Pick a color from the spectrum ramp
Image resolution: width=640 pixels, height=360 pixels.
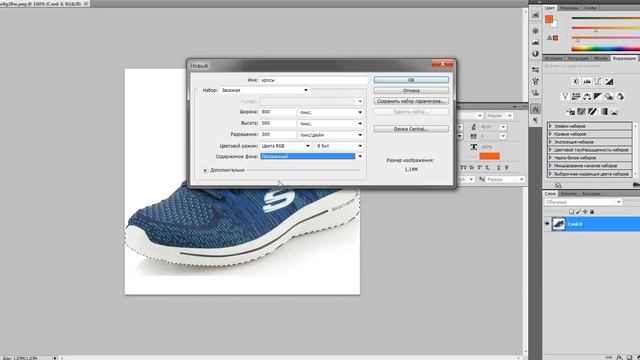[x=606, y=49]
